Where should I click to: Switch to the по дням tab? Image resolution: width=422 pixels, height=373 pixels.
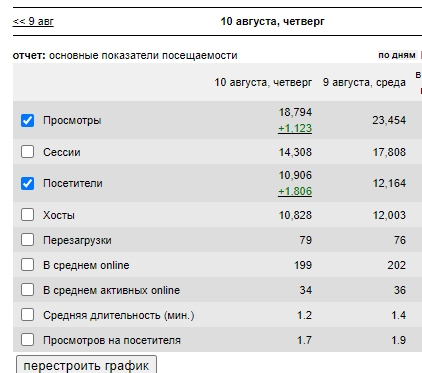tap(397, 55)
